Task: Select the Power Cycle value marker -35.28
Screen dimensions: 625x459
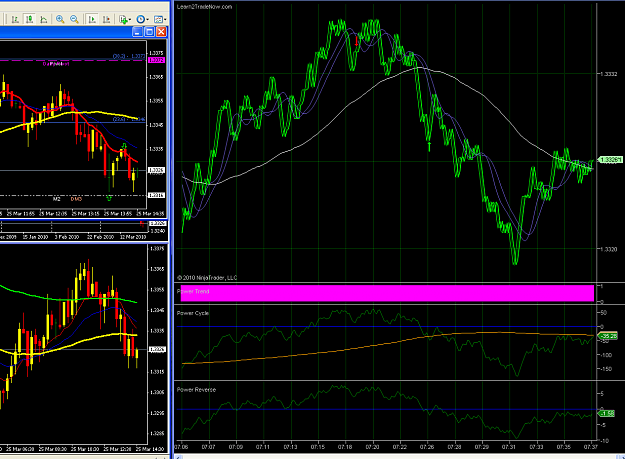Action: tap(608, 336)
